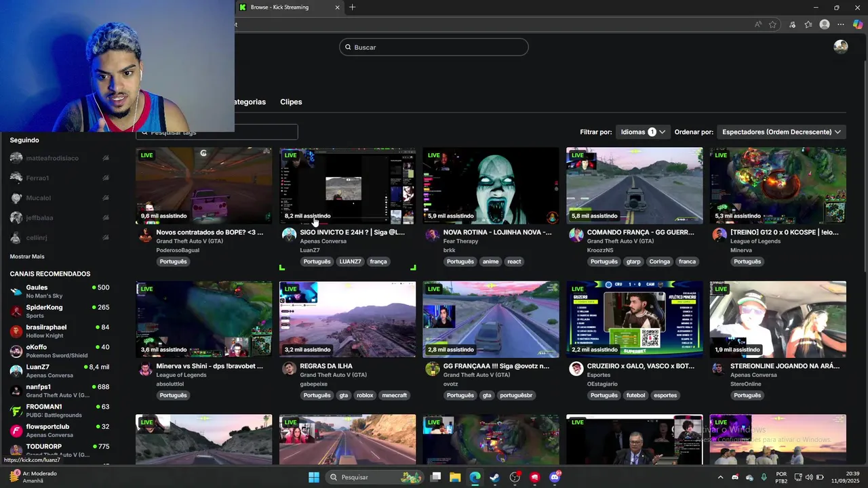This screenshot has width=868, height=488.
Task: Click the Read aloud icon
Action: click(x=758, y=24)
